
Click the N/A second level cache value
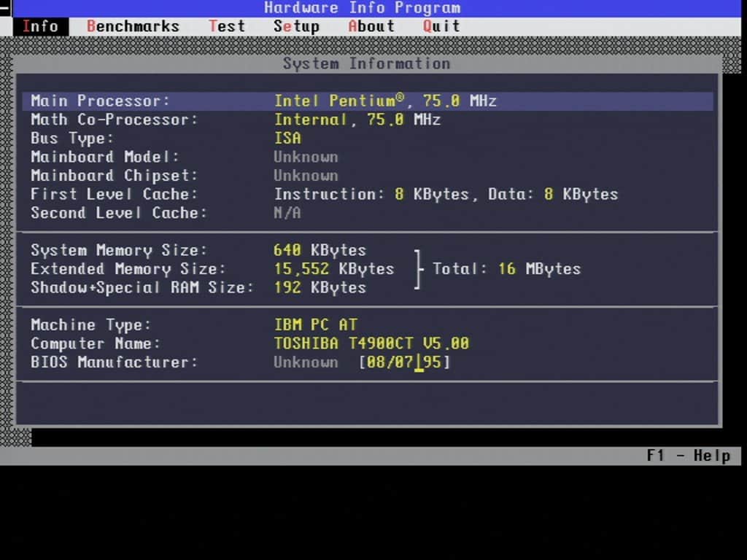pyautogui.click(x=287, y=213)
